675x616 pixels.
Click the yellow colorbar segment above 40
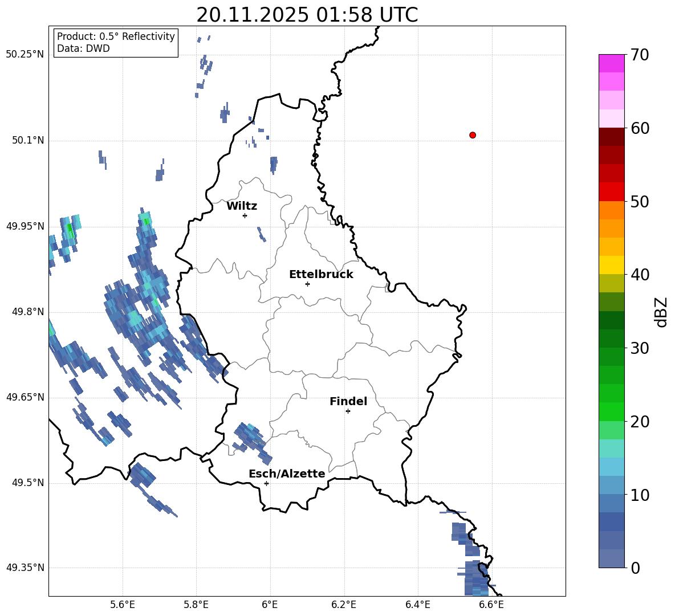tap(612, 265)
